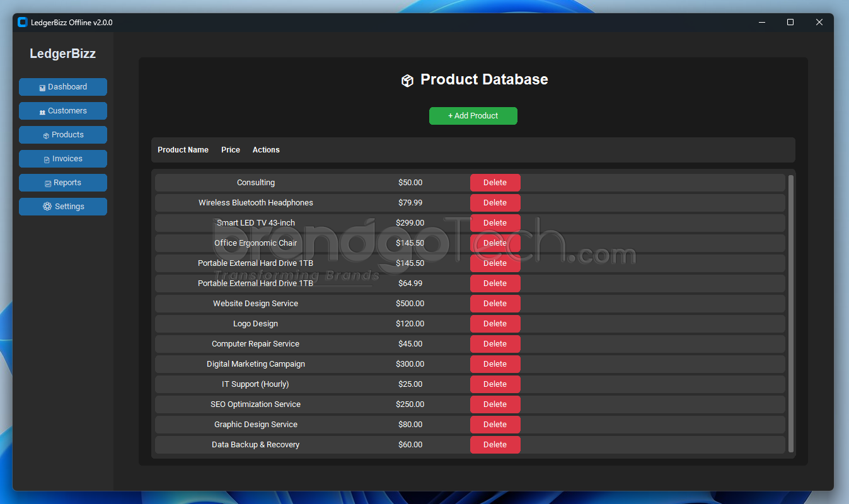Click the cube icon beside Product Database

click(x=407, y=80)
